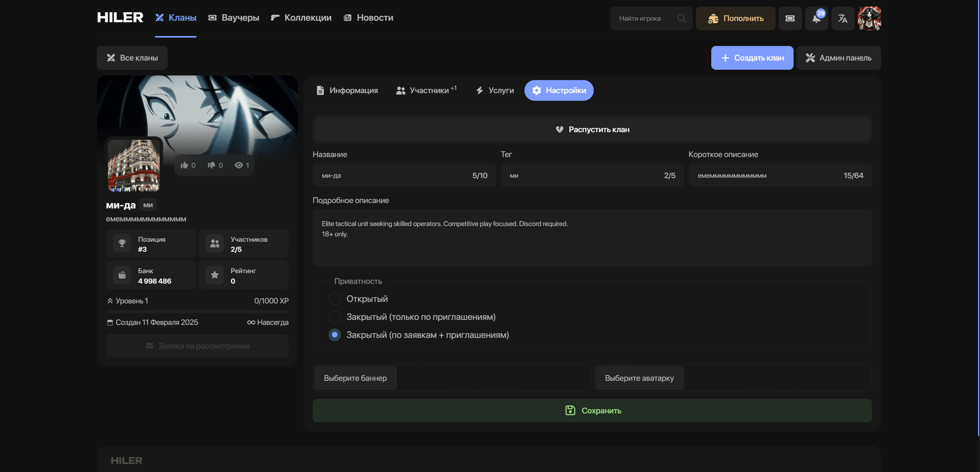980x472 pixels.
Task: Click the document icon on Информация
Action: [320, 90]
